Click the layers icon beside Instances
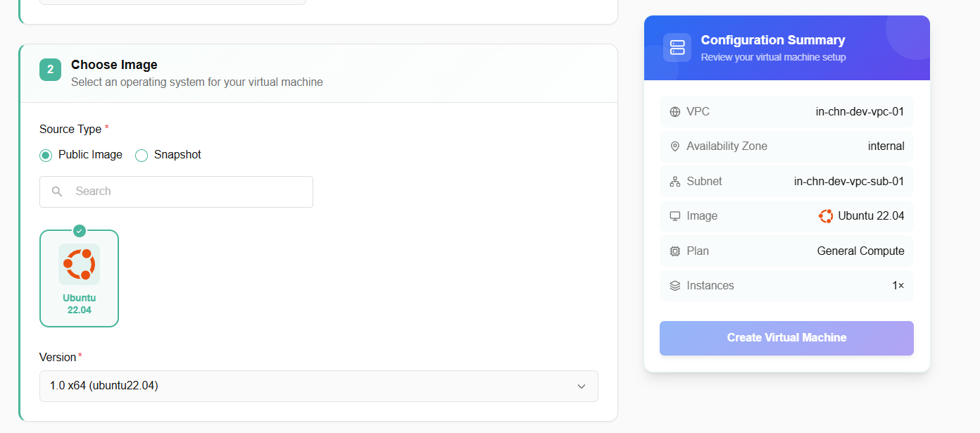This screenshot has width=980, height=433. click(x=675, y=286)
